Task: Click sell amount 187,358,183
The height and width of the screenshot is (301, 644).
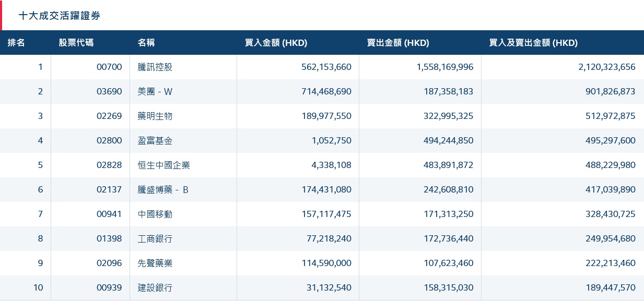Action: (449, 91)
